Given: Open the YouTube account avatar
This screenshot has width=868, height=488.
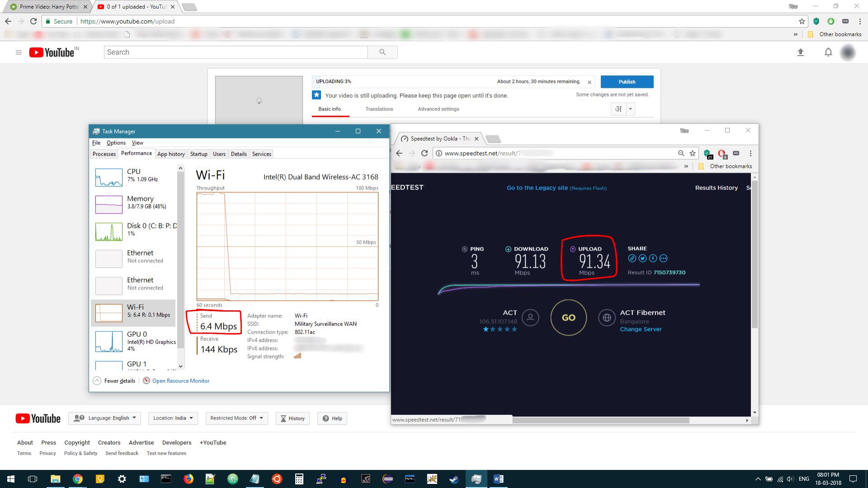Looking at the screenshot, I should [848, 52].
